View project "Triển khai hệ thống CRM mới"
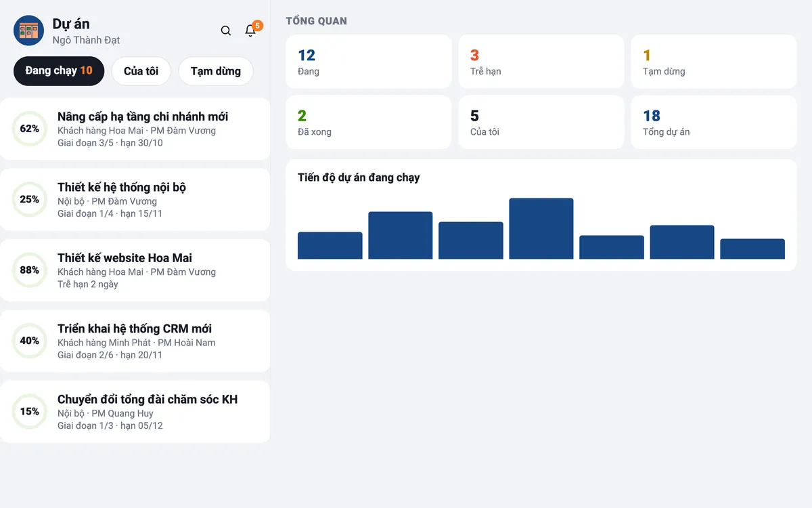 (135, 341)
